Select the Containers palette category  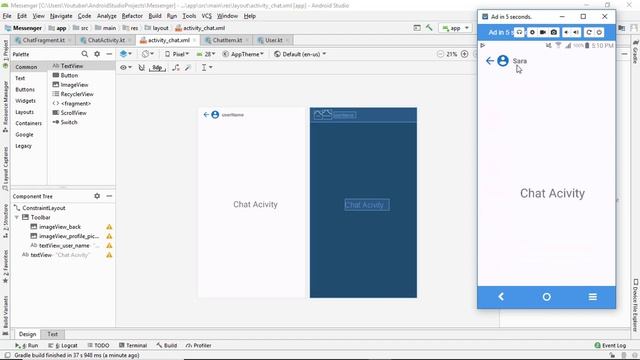click(28, 123)
